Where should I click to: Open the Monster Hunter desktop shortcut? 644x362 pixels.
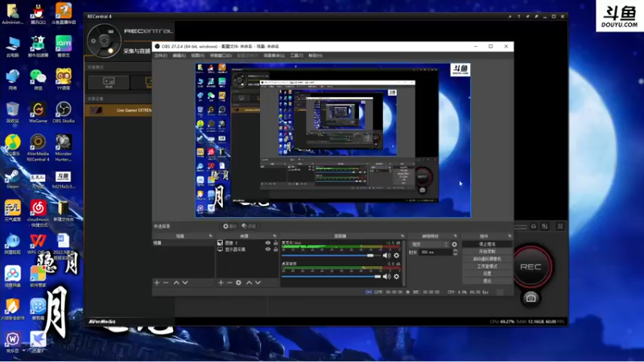click(x=64, y=148)
